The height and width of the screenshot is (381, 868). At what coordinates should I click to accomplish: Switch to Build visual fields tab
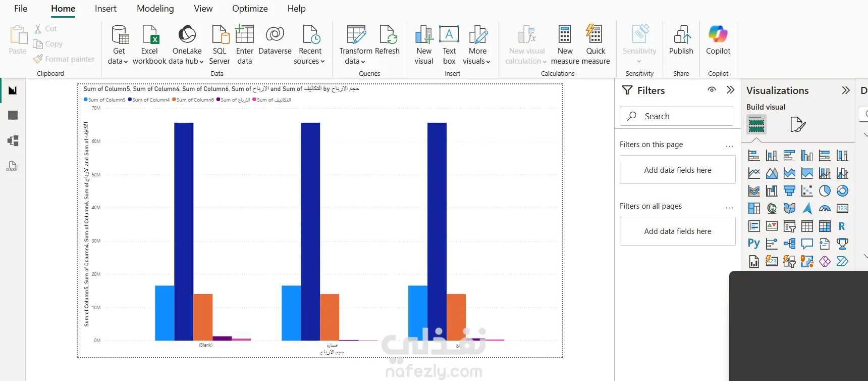point(756,124)
